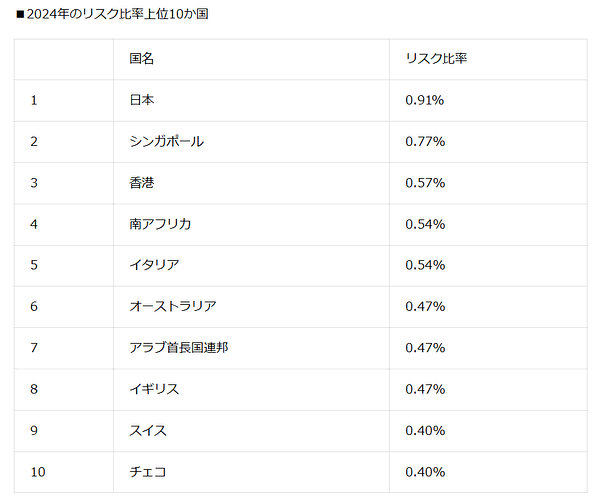Click the イタリア country name
Image resolution: width=600 pixels, height=504 pixels.
tap(154, 265)
